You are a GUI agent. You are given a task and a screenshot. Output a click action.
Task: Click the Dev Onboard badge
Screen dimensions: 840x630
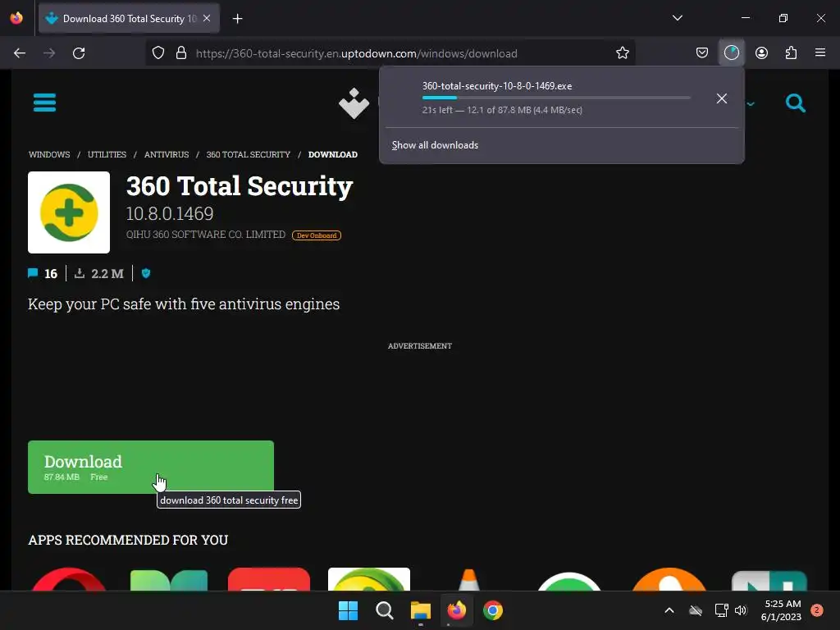coord(316,235)
